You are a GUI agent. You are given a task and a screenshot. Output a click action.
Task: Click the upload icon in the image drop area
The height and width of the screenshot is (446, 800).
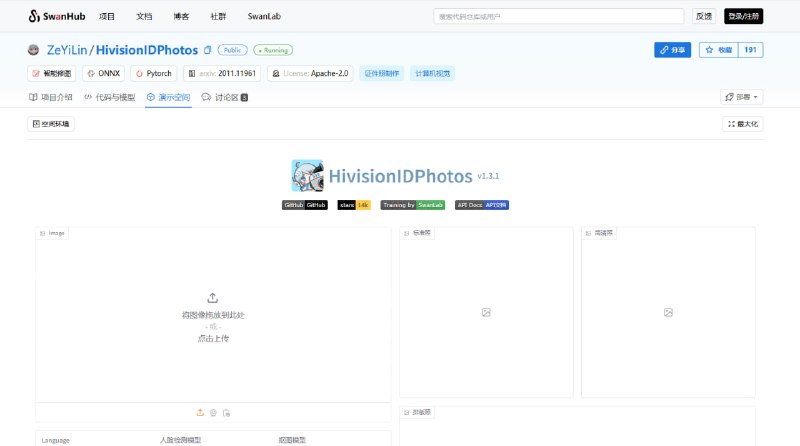coord(212,297)
